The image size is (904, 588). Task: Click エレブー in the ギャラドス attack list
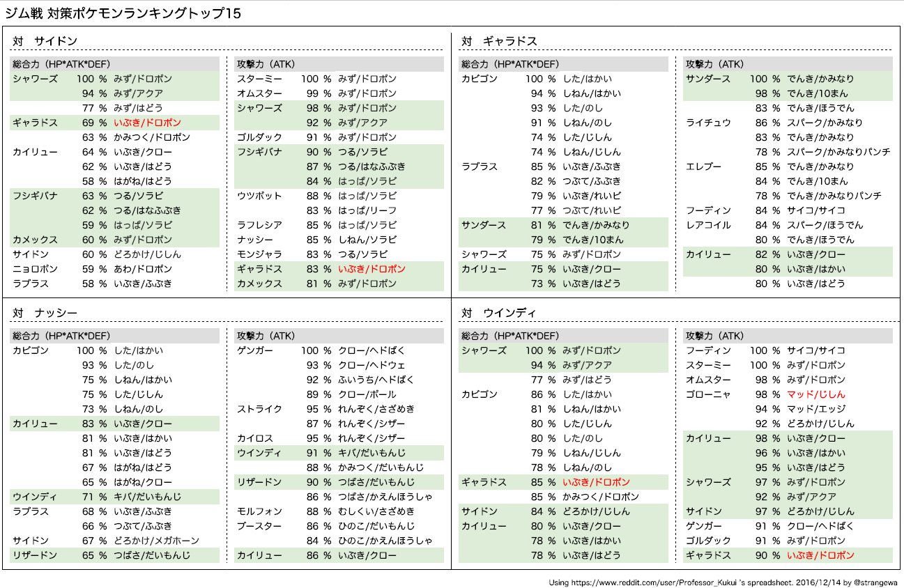tap(704, 167)
